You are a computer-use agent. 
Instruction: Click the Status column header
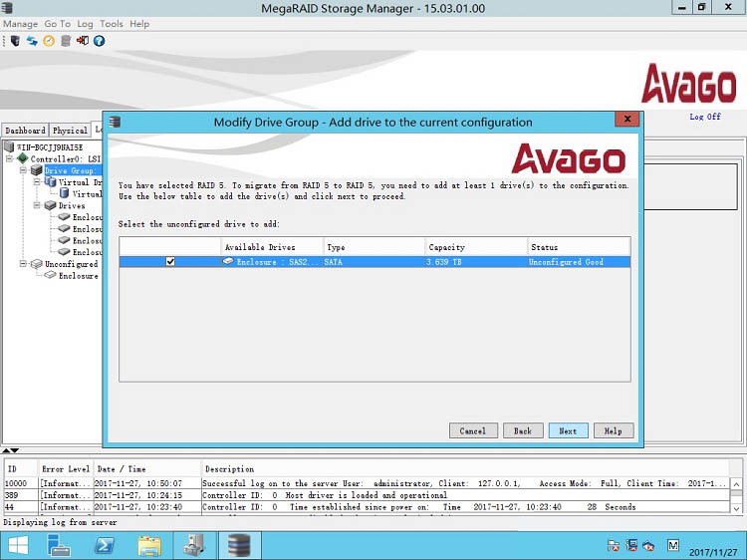pyautogui.click(x=579, y=247)
